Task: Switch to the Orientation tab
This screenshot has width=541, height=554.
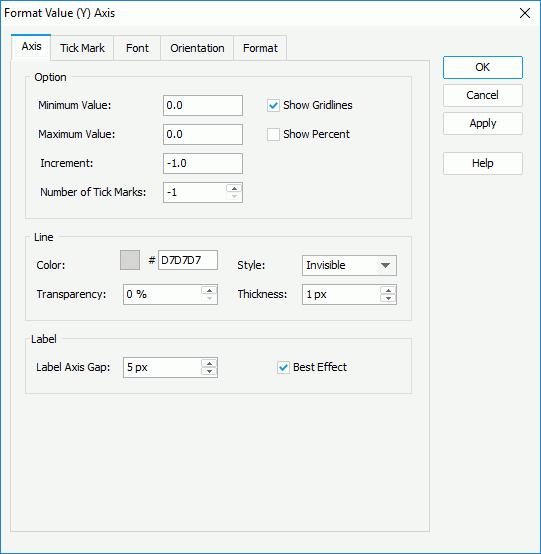Action: (x=197, y=48)
